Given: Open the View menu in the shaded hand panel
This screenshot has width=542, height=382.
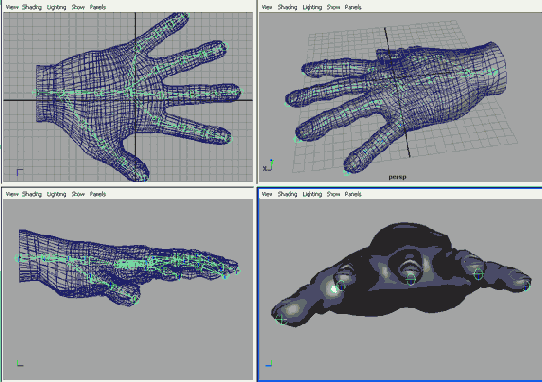Looking at the screenshot, I should coord(267,194).
